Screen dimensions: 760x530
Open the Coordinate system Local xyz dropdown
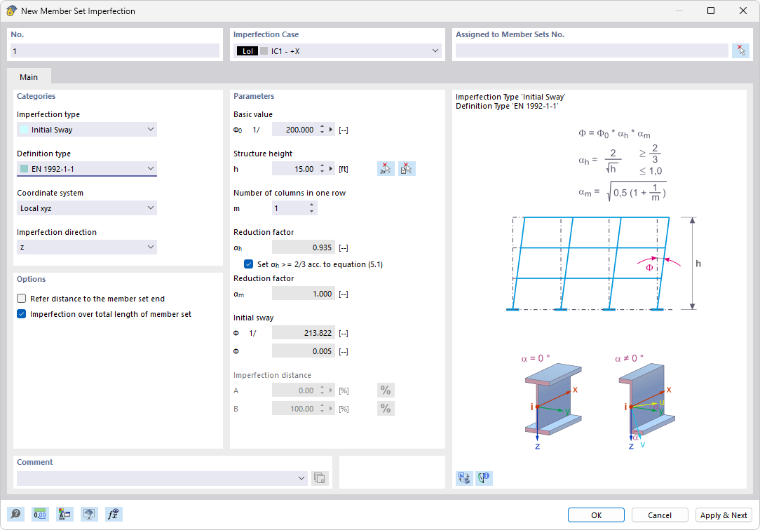(x=151, y=208)
